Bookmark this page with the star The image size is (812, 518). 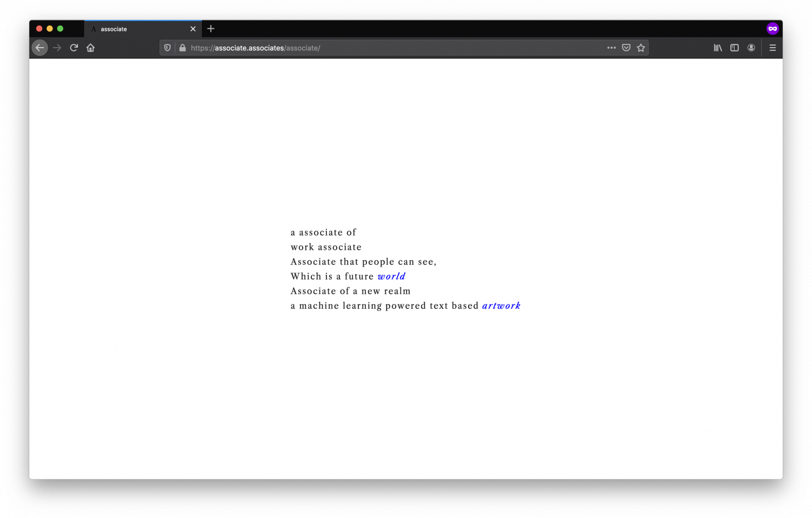(641, 48)
